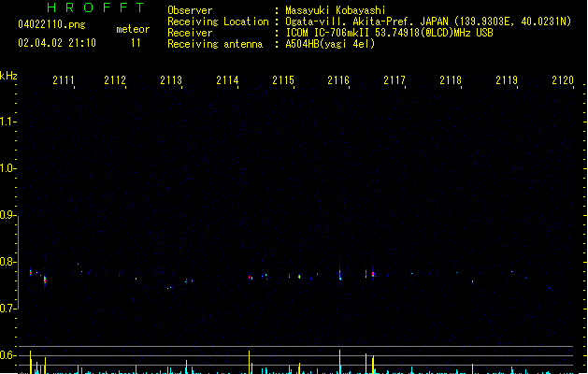Click the yellow level spike just after 2114

249,362
